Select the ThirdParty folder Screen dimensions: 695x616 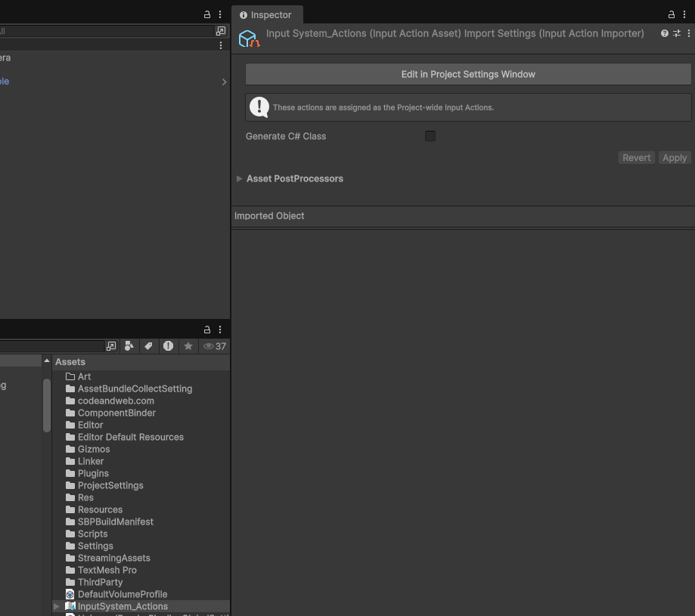click(x=141, y=582)
